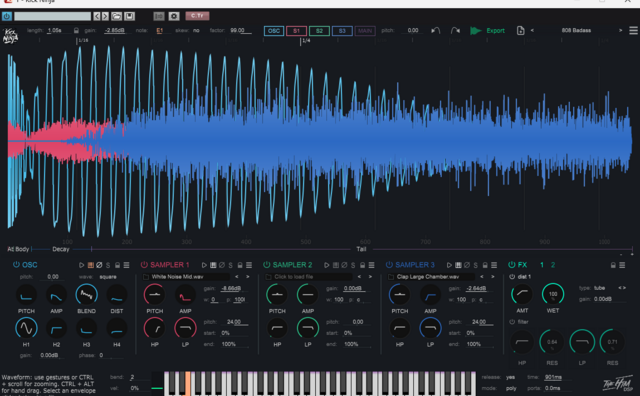This screenshot has height=396, width=640.
Task: Play the OSC layer preview triangle
Action: click(x=81, y=265)
